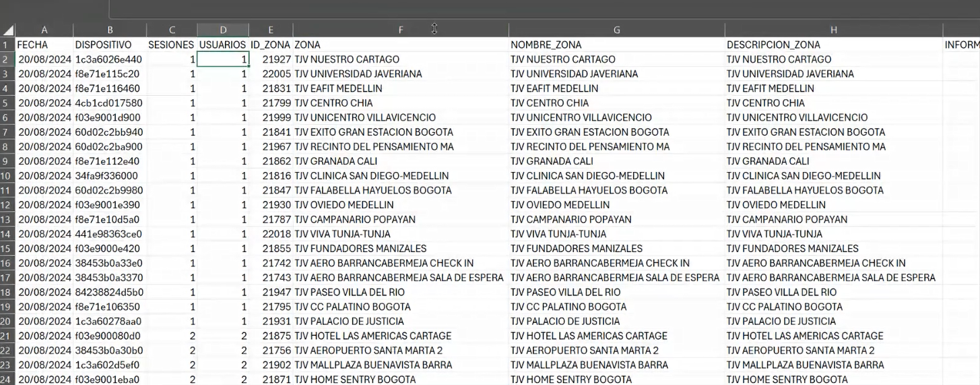
Task: Select zone ID cell 21862
Action: click(x=271, y=161)
